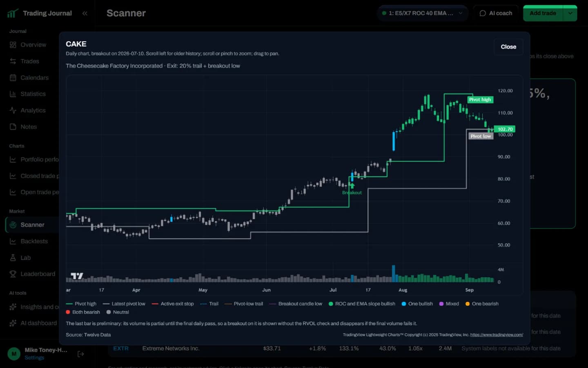Click the Add trade button
The image size is (588, 368).
543,13
